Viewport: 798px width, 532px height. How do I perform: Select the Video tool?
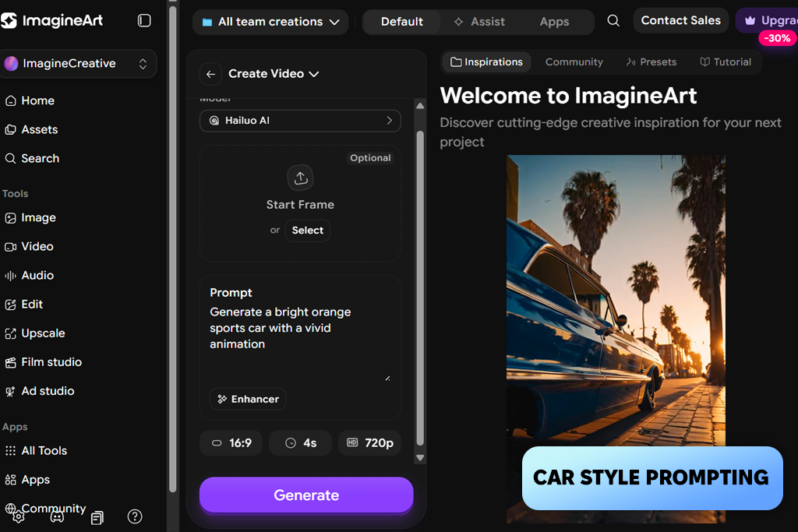click(x=29, y=247)
